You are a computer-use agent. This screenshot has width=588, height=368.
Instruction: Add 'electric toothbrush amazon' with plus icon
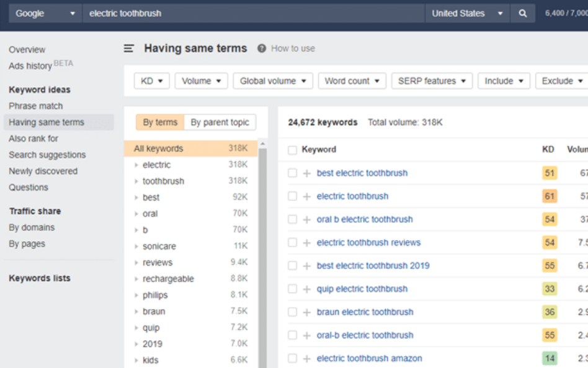[x=307, y=359]
